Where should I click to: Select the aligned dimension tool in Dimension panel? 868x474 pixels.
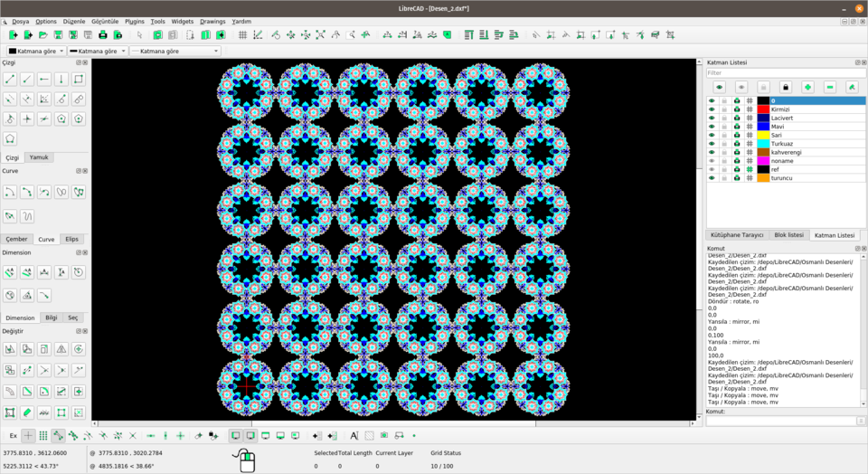click(x=10, y=272)
